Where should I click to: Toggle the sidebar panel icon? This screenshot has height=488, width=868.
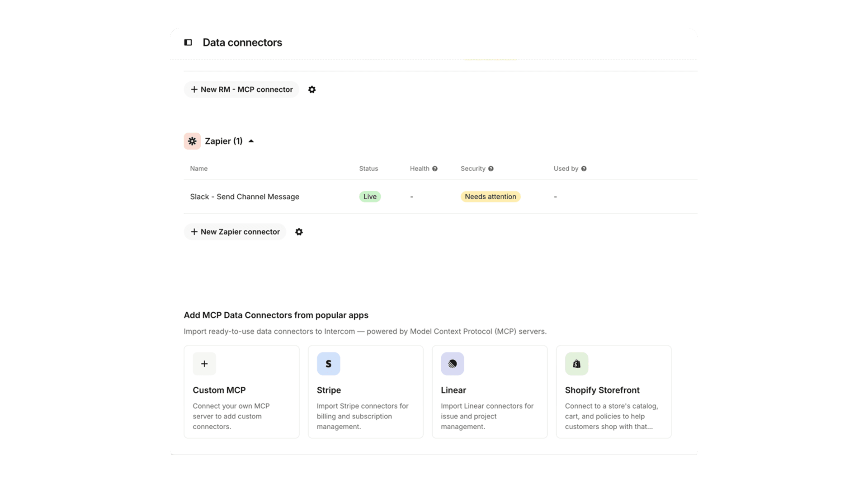pyautogui.click(x=188, y=42)
